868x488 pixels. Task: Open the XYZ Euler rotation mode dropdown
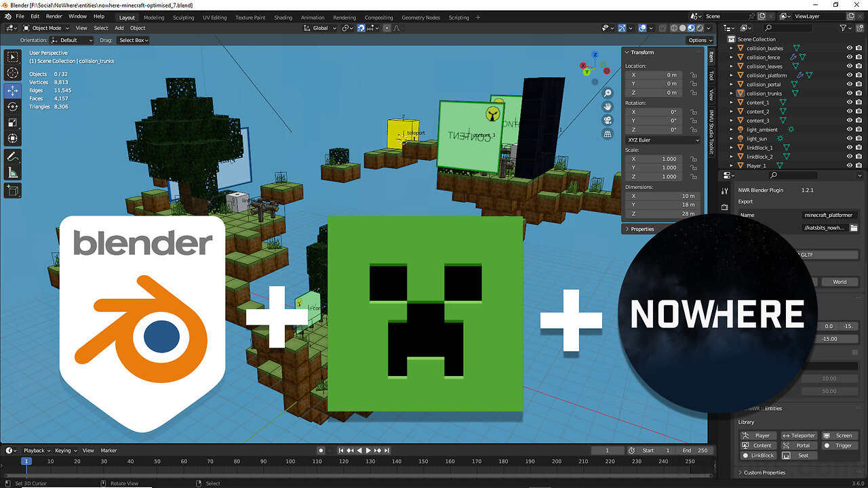(663, 140)
